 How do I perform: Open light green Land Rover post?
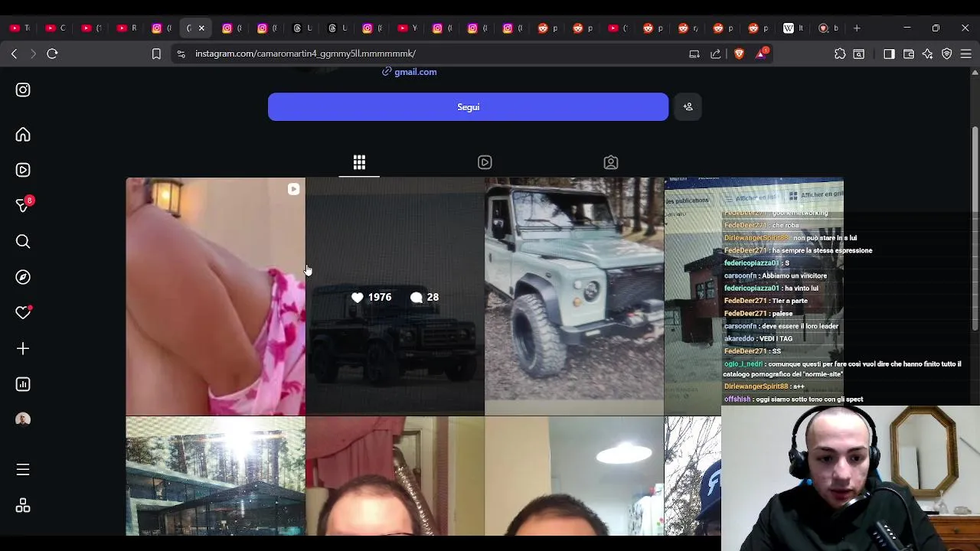tap(574, 297)
